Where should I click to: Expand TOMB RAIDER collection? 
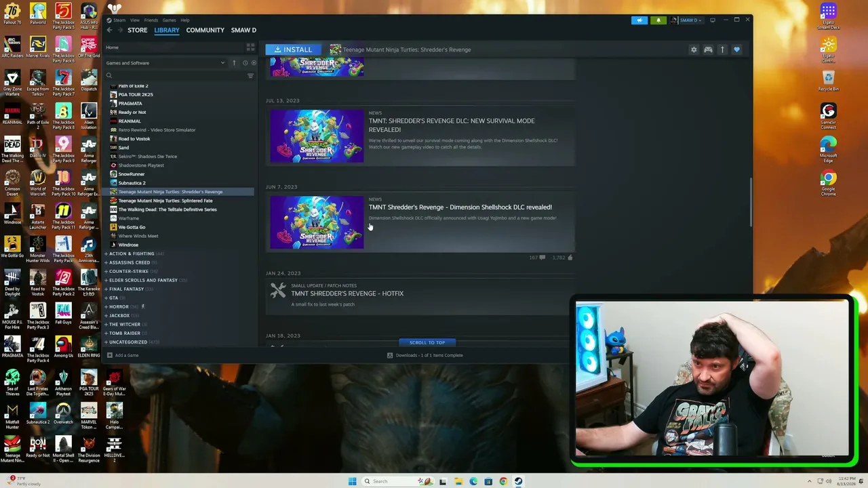(x=125, y=333)
